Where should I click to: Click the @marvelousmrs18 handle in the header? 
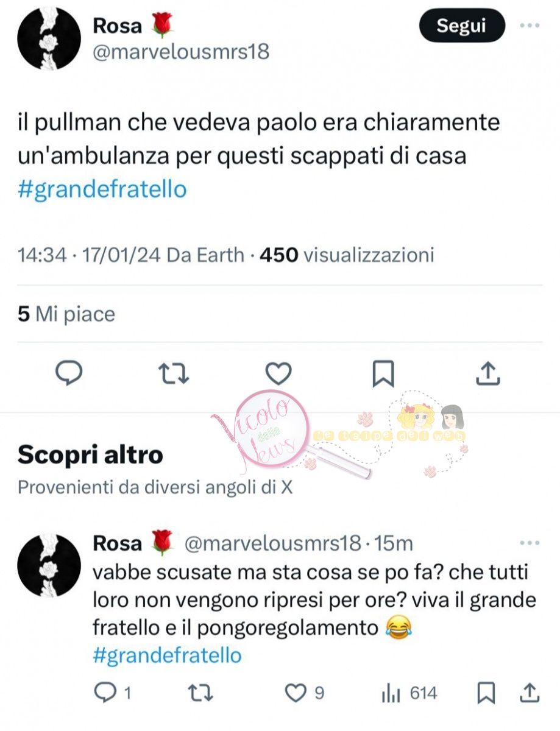click(x=181, y=52)
